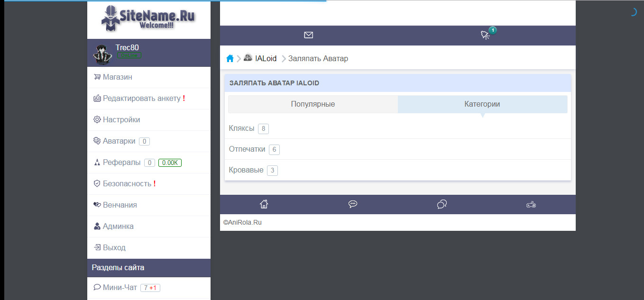Switch to the Популярные tab
Viewport: 644px width, 300px height.
[313, 104]
